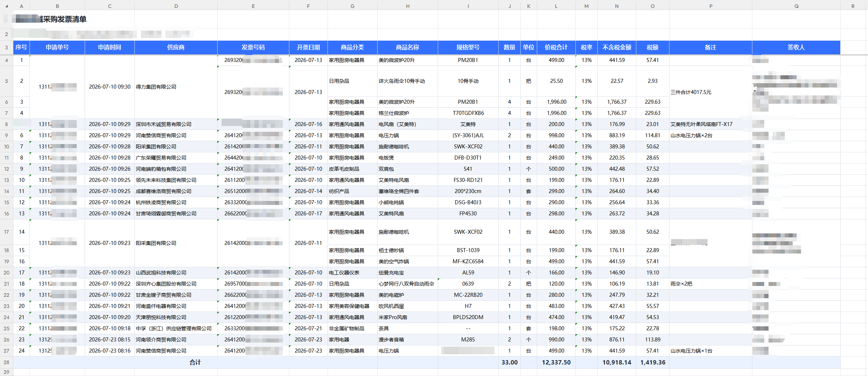Select supplier cell 河南领介商贸有限公司
Screen dimensions: 868x376
tap(176, 340)
